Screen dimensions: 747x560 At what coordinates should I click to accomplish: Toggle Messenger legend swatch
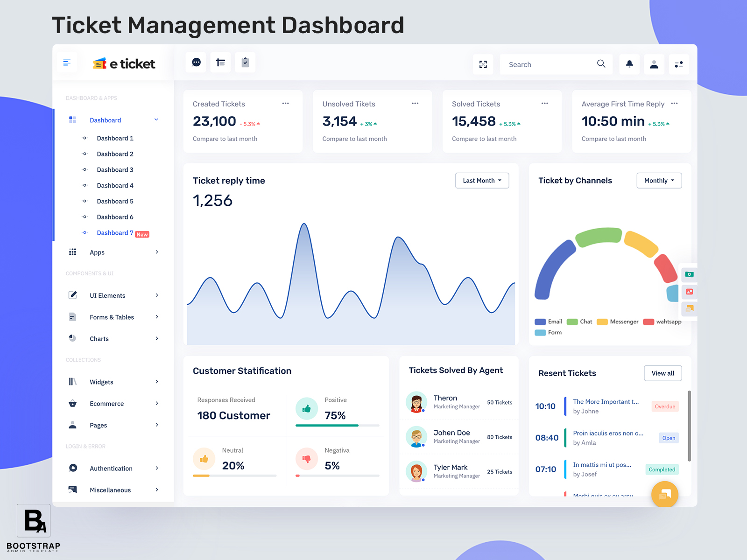[602, 322]
